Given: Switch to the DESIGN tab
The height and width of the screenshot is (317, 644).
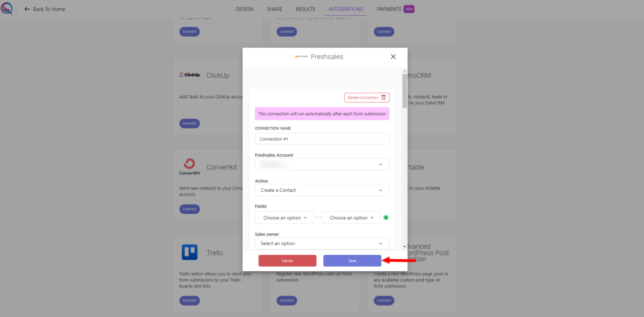Looking at the screenshot, I should (245, 9).
